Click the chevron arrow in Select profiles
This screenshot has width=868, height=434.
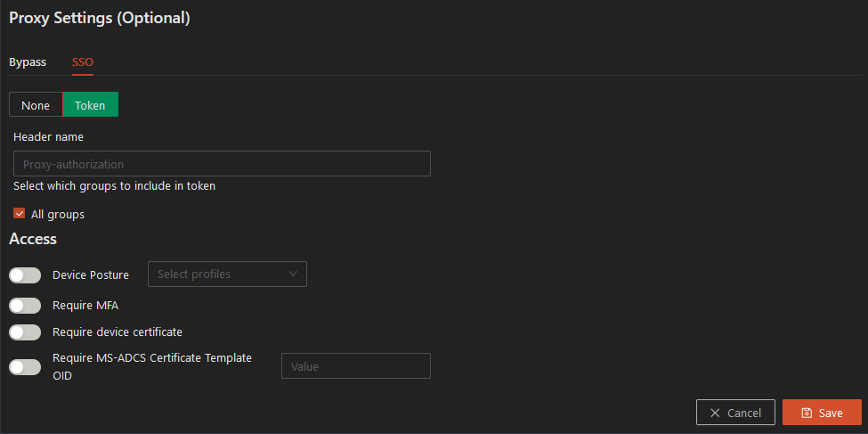coord(293,274)
